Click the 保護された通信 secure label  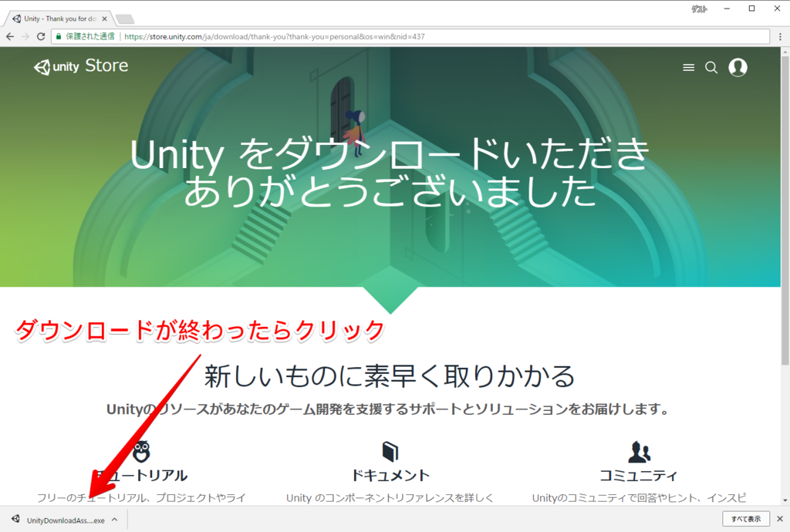(90, 36)
